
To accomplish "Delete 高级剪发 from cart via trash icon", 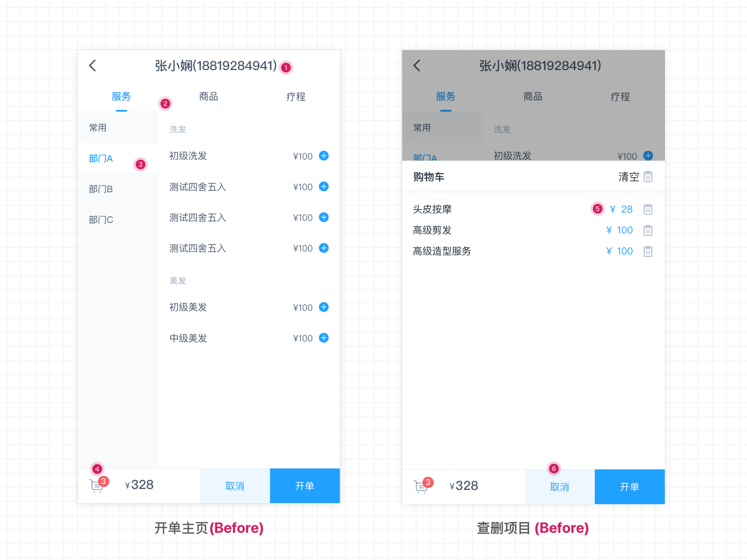I will 648,230.
